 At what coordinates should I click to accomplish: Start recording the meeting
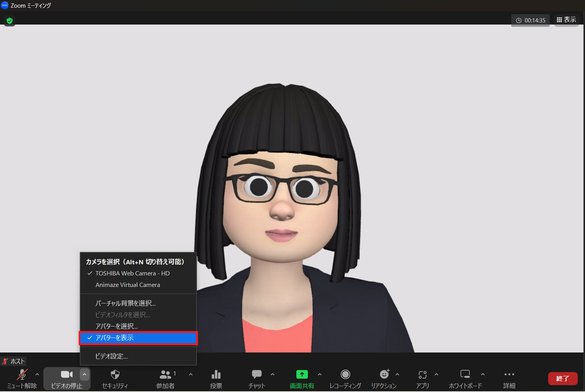[x=345, y=378]
